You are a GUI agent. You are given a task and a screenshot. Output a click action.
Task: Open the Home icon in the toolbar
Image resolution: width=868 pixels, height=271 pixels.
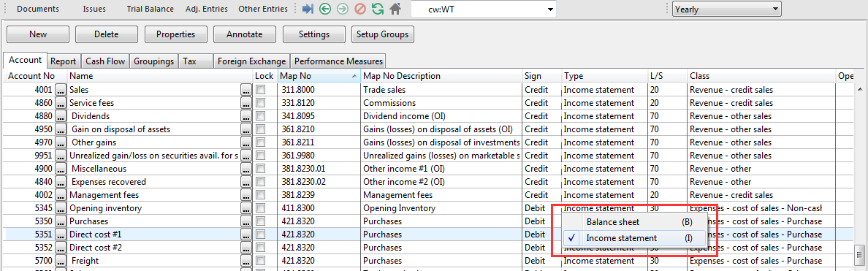[x=395, y=9]
